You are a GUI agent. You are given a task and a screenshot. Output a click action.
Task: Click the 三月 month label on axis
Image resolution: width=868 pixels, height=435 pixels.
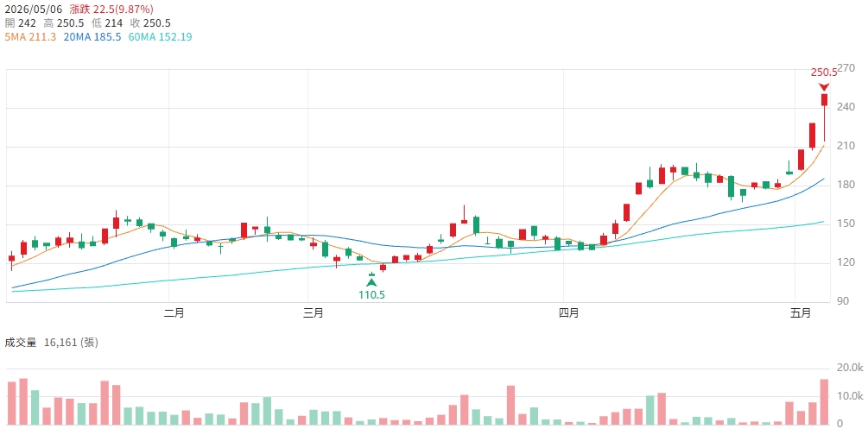[x=314, y=314]
